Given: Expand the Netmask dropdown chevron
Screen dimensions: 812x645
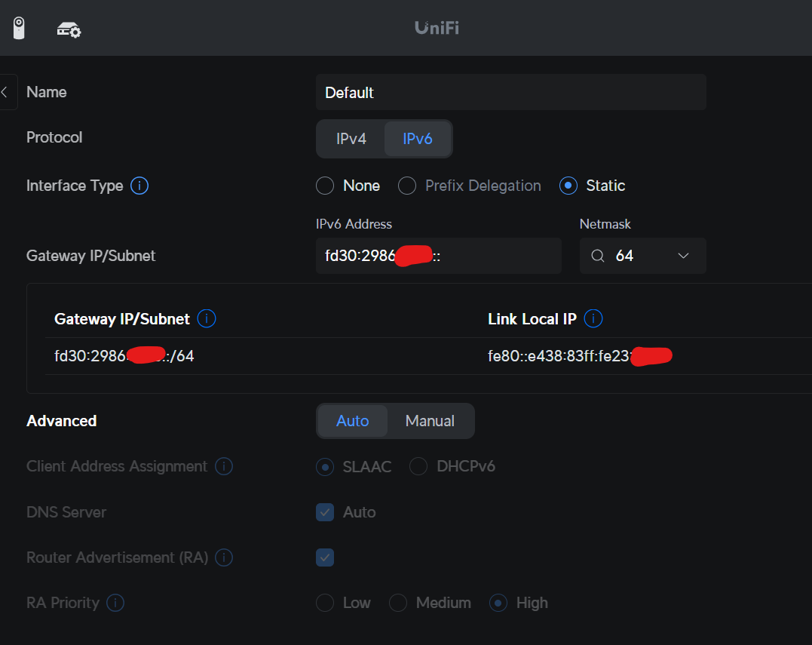Looking at the screenshot, I should (684, 256).
